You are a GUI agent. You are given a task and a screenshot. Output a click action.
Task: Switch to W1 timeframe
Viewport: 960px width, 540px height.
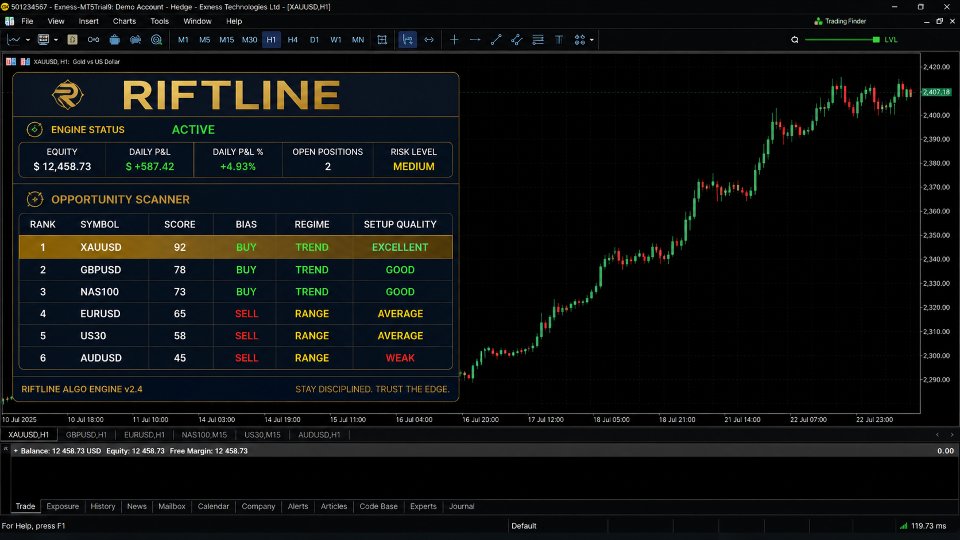(x=336, y=40)
